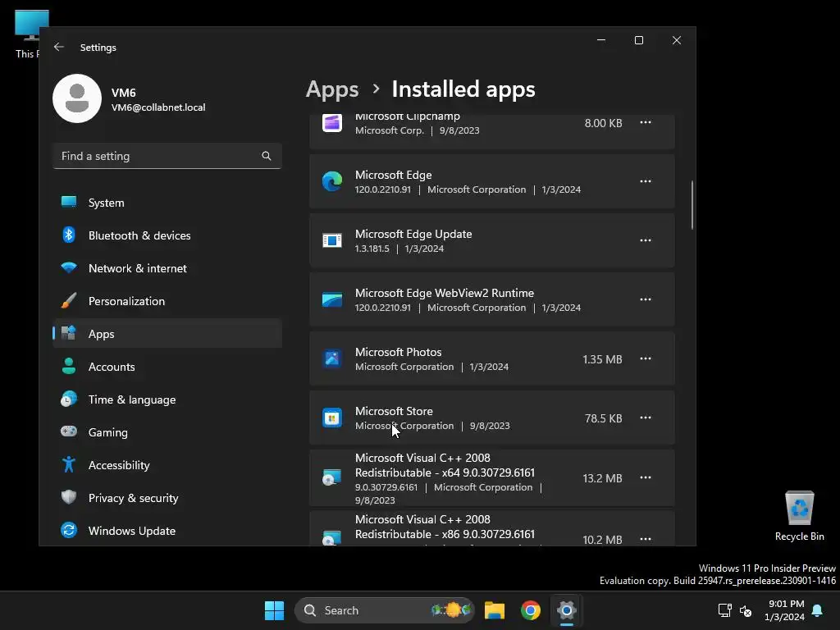Viewport: 840px width, 630px height.
Task: Click the Microsoft Clipchamp app icon
Action: 332,123
